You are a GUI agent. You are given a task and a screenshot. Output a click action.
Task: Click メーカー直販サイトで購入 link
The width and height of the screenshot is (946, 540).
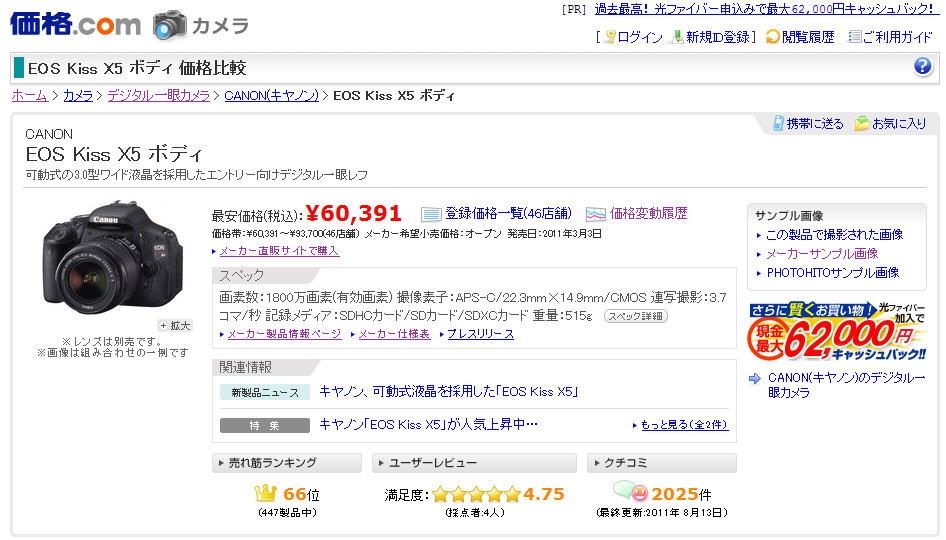click(x=279, y=251)
